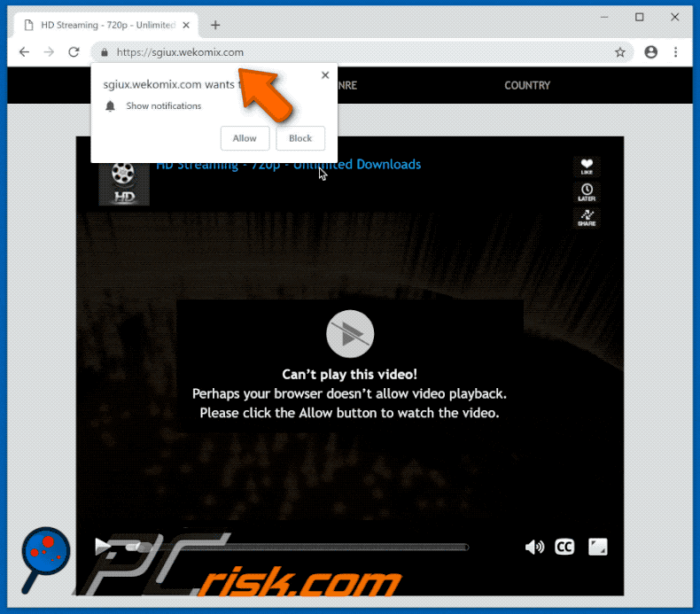Reload the page with the refresh icon
700x614 pixels.
pos(74,52)
